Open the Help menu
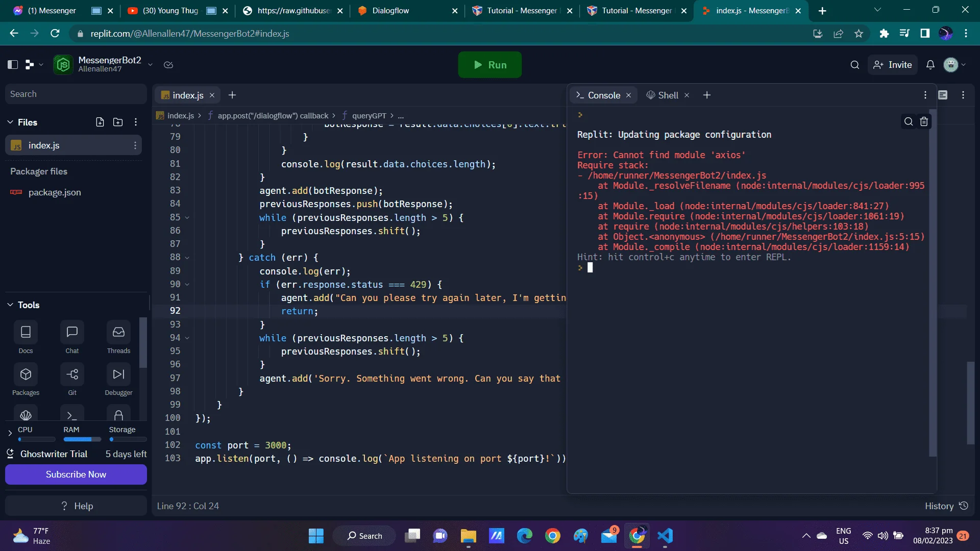980x551 pixels. [x=76, y=506]
